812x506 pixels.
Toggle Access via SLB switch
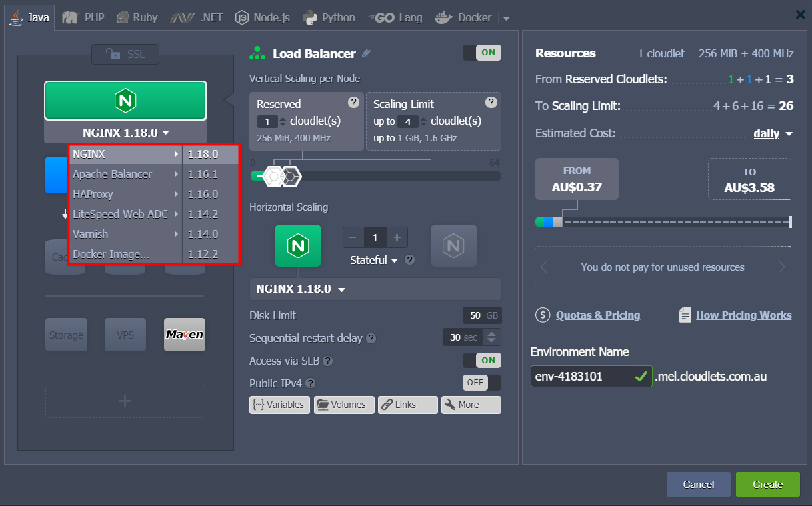(481, 360)
